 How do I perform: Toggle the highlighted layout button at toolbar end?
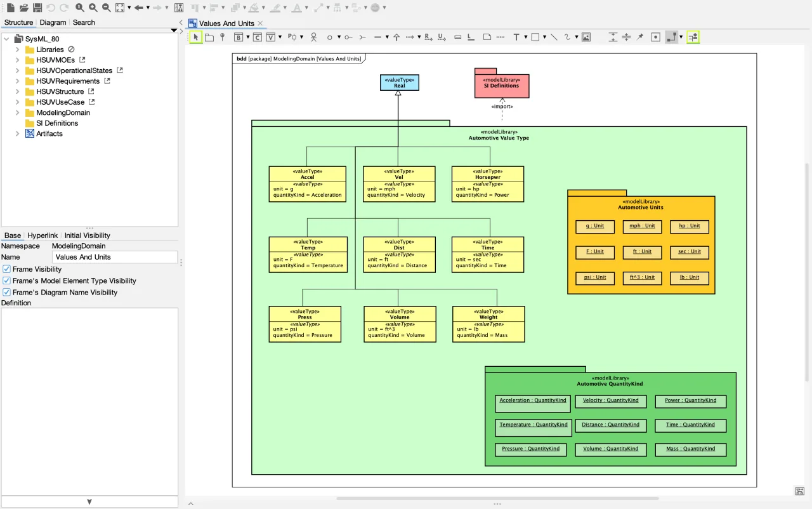(693, 37)
